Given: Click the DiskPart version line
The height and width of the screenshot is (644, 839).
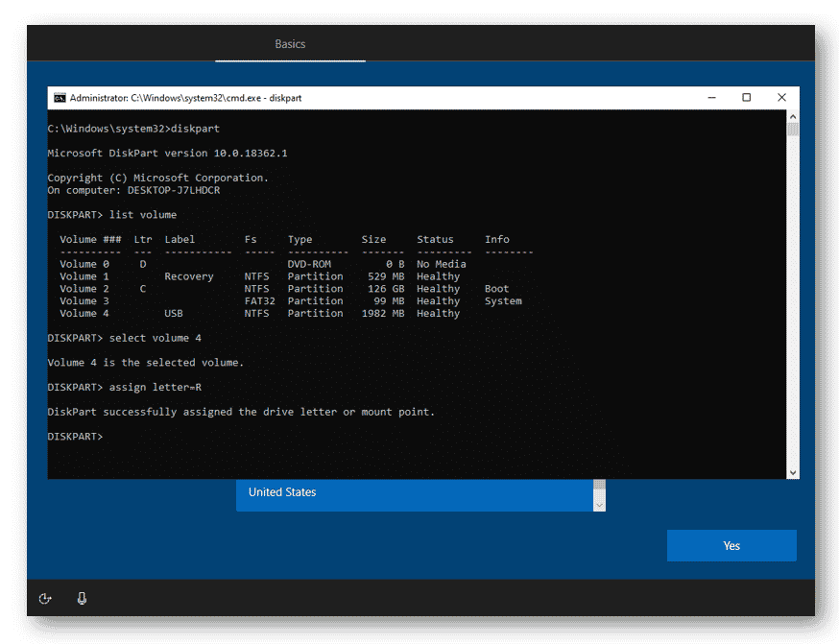Looking at the screenshot, I should tap(167, 154).
